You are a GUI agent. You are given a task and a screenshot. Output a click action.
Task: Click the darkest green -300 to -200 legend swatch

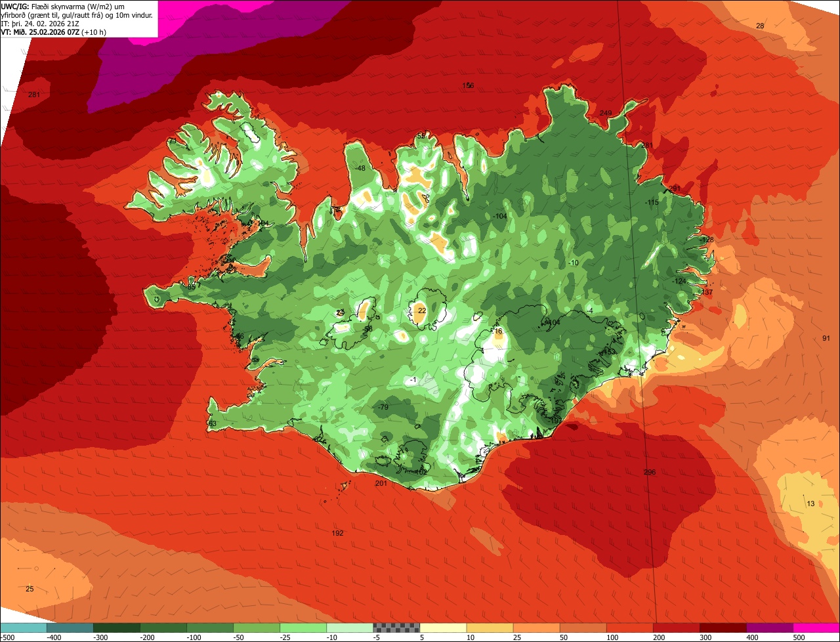point(117,628)
